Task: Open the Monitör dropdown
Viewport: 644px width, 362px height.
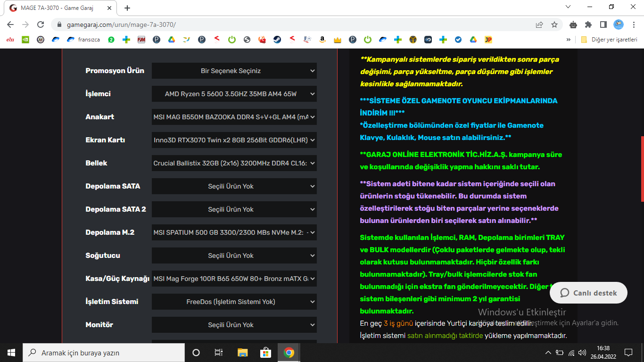Action: point(234,325)
